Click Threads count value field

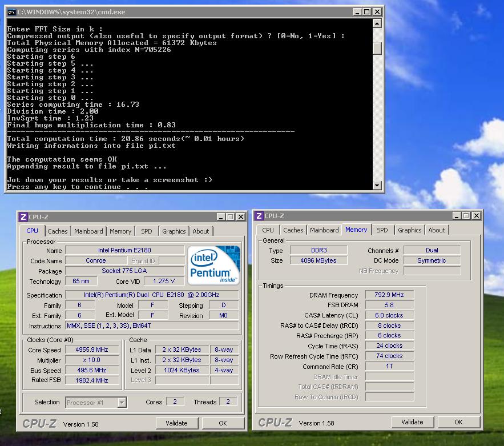(228, 401)
